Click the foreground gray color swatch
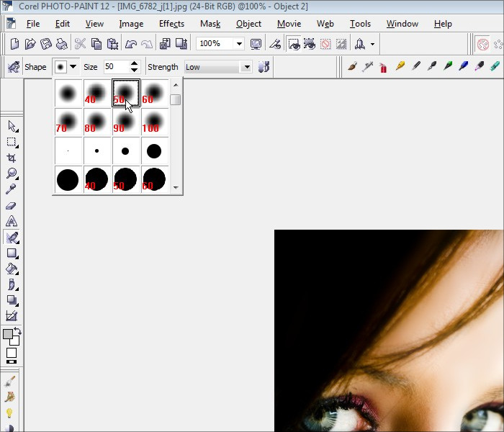504x432 pixels. coord(8,335)
